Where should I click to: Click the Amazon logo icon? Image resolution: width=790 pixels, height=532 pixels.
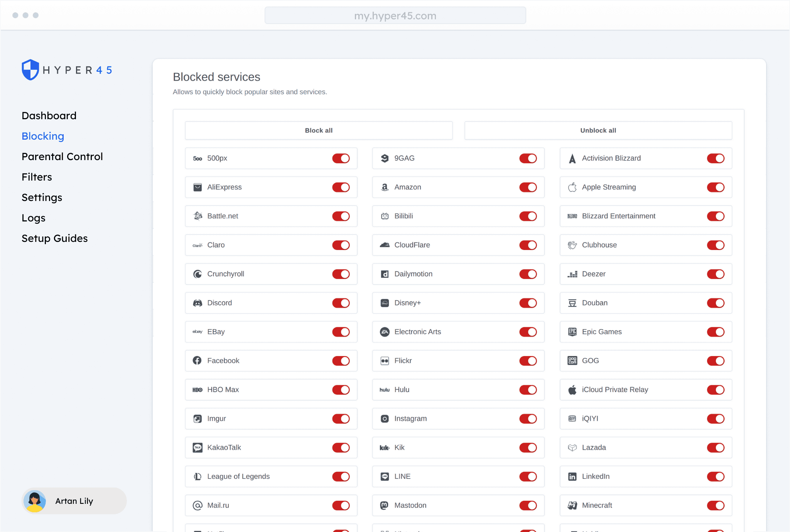click(385, 187)
